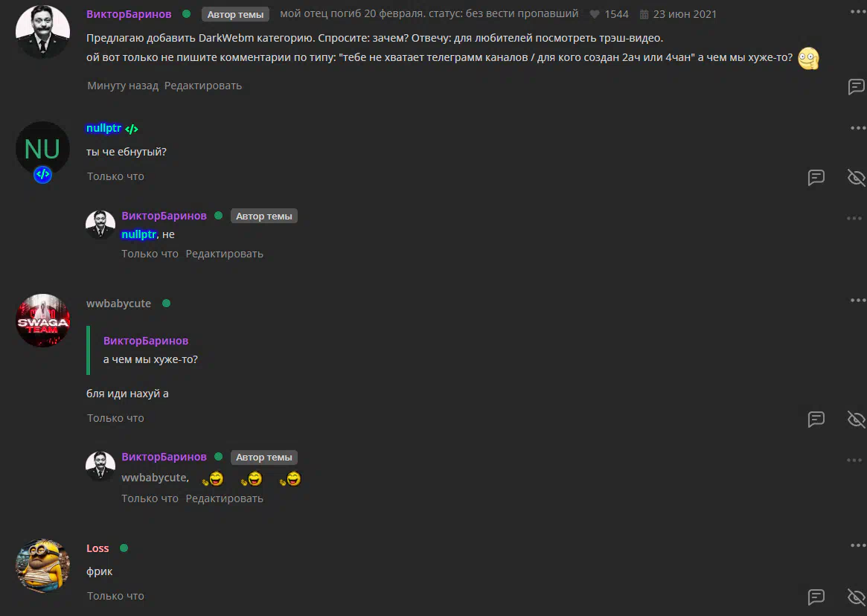867x616 pixels.
Task: Open Loss's minion avatar thumbnail
Action: (x=42, y=565)
